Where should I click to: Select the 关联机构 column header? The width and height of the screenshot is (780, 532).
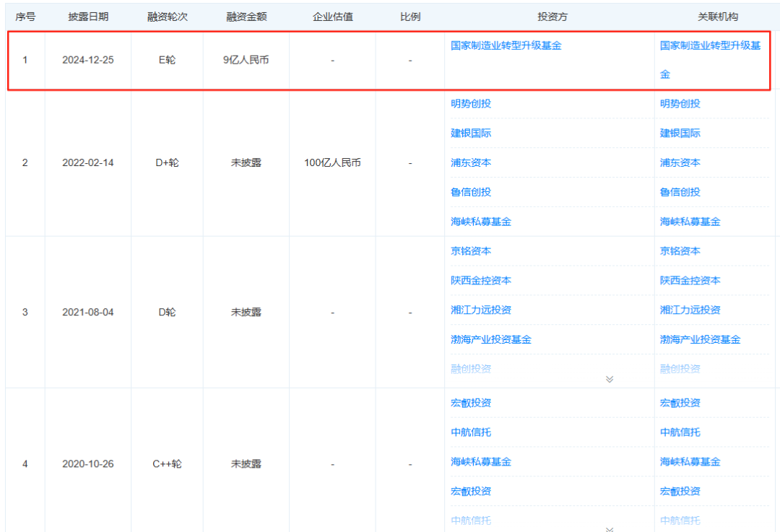coord(718,17)
